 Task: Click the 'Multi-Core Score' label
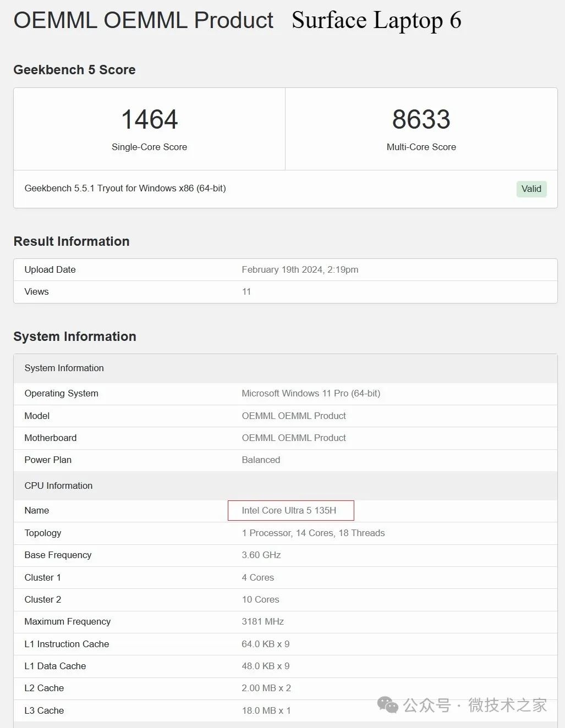click(421, 147)
